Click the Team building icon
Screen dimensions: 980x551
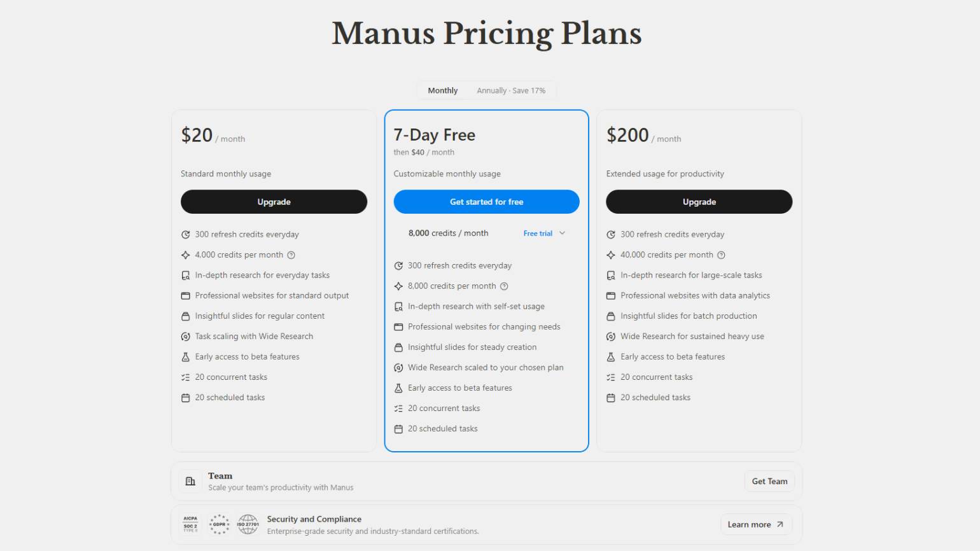click(x=190, y=482)
